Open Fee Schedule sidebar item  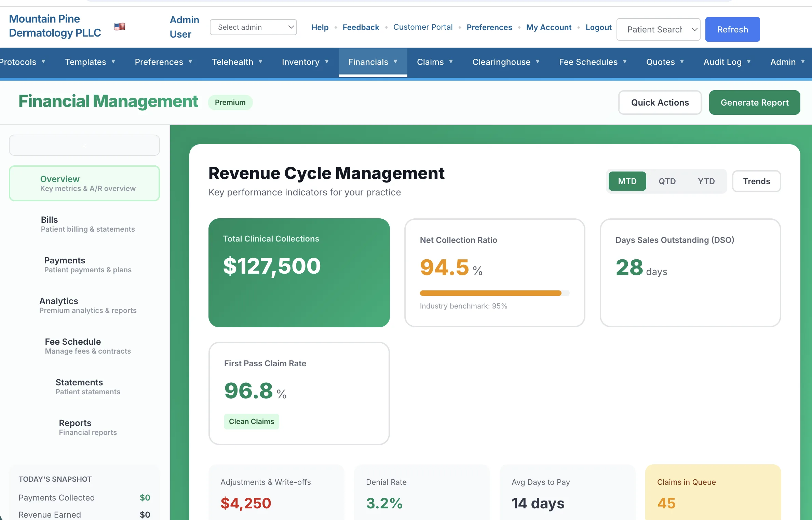84,346
